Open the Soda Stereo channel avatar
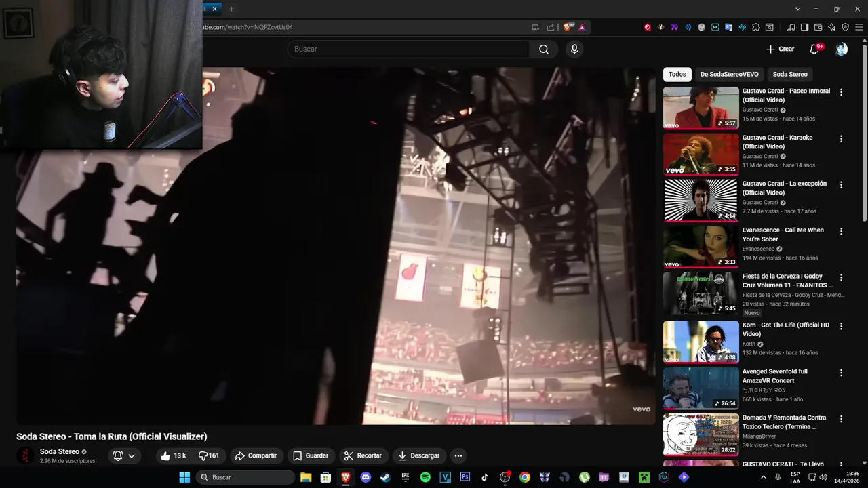Viewport: 868px width, 488px height. click(25, 455)
